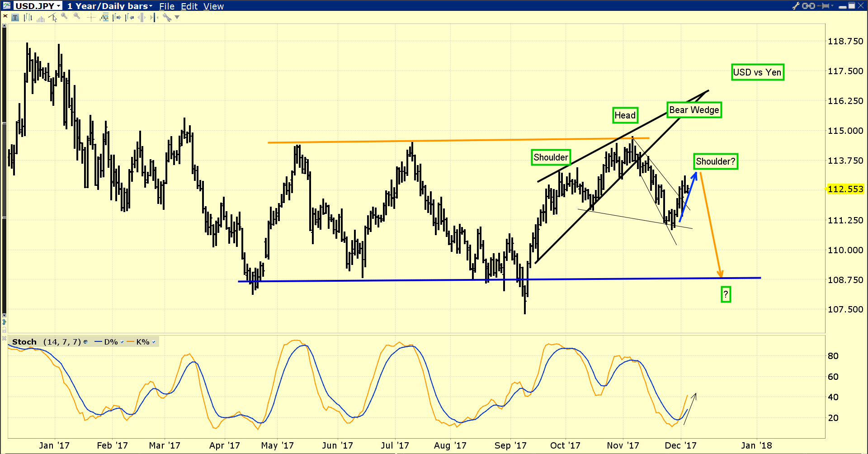Switch to the bar chart type icon
The width and height of the screenshot is (868, 454).
tap(28, 18)
